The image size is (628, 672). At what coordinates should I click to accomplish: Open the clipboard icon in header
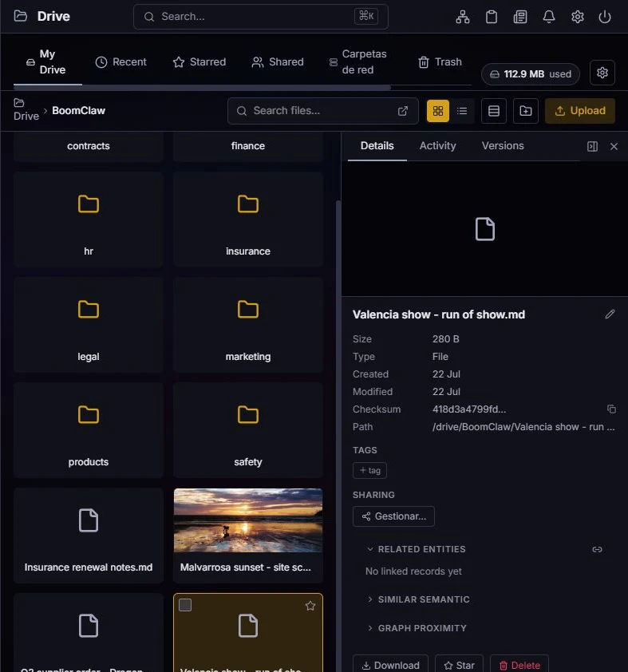[492, 17]
